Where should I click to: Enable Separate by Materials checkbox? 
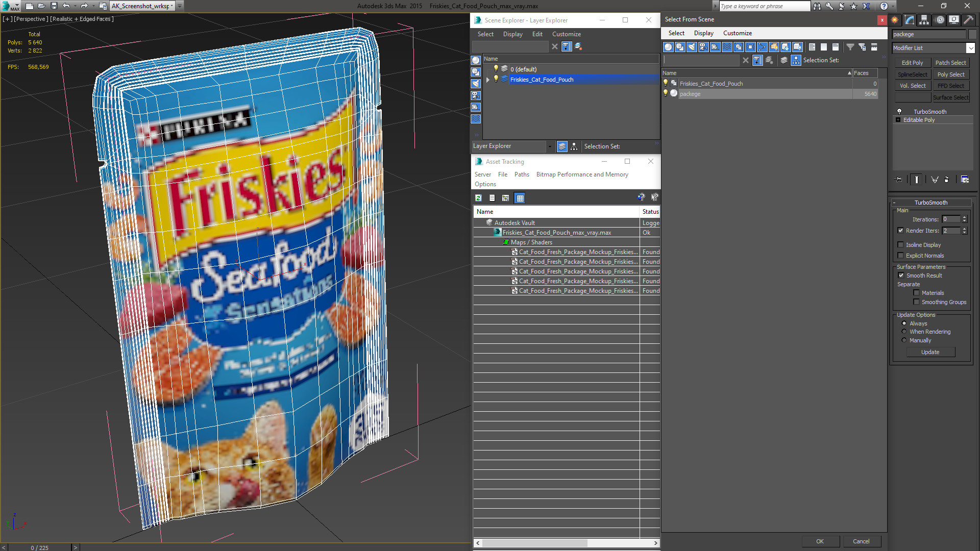(916, 293)
